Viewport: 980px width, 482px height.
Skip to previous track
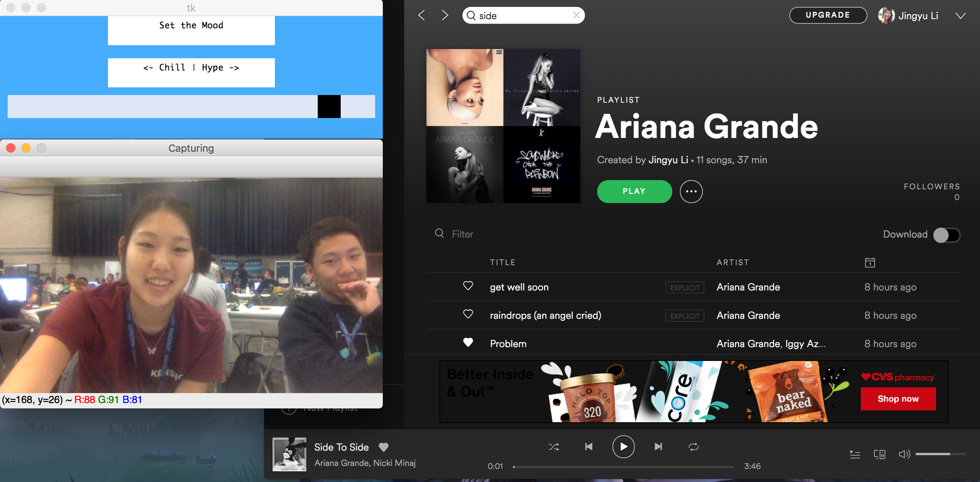point(589,447)
